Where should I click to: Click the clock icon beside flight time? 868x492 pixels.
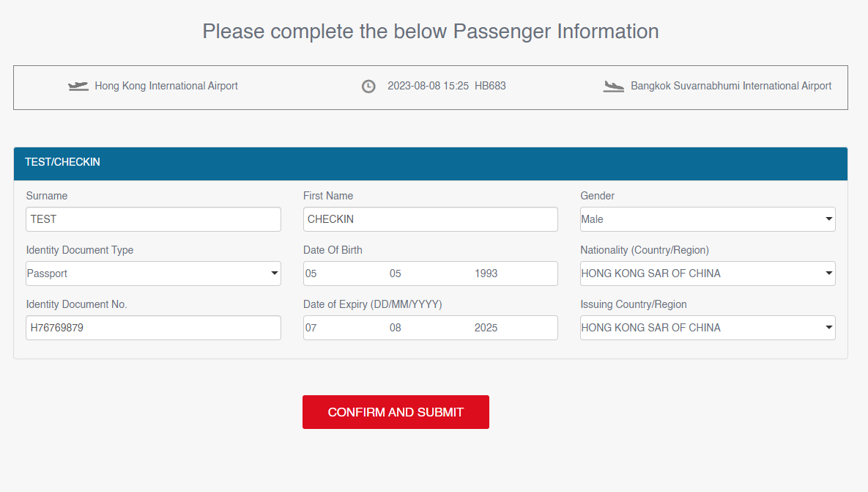click(x=368, y=87)
